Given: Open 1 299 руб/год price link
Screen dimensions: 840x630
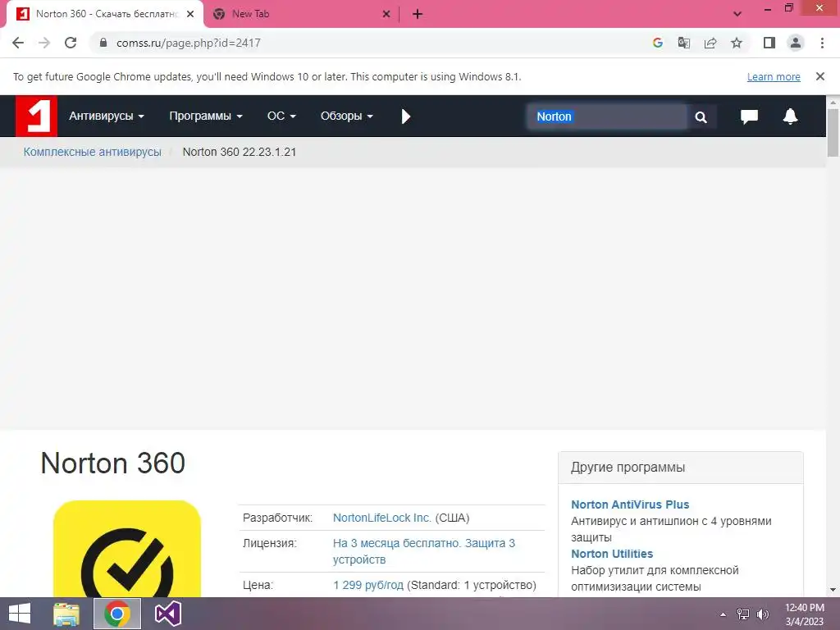Looking at the screenshot, I should click(368, 585).
